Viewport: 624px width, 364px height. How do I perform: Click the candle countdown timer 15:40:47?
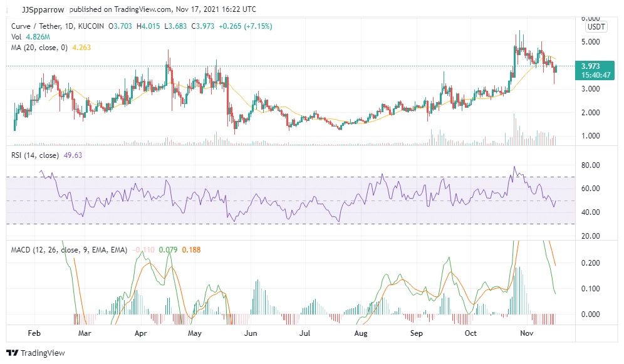click(x=596, y=75)
